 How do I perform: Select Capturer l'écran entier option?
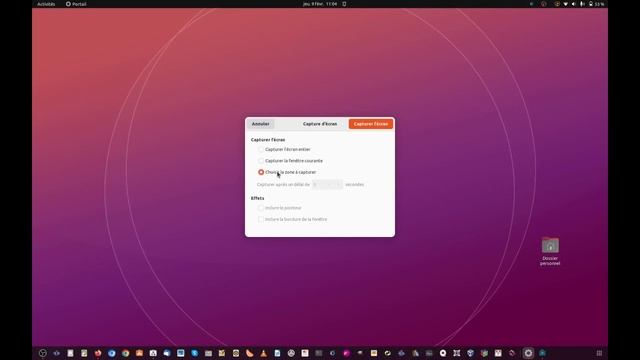coord(261,149)
